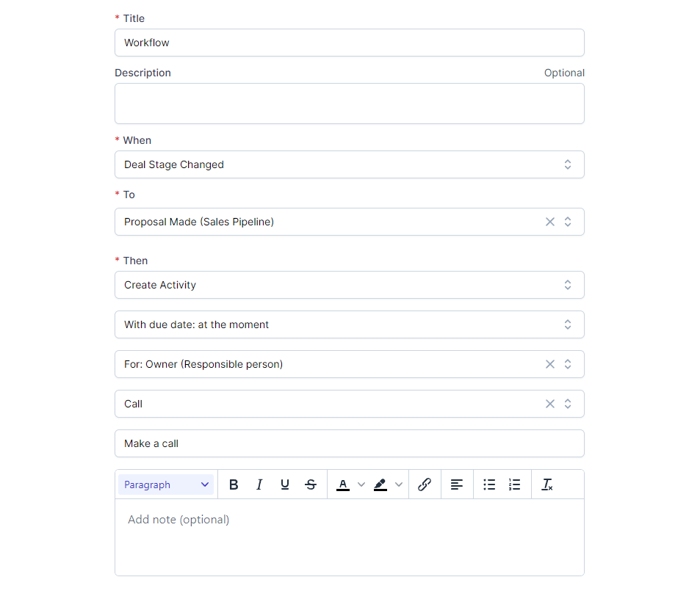Open text alignment options

pos(457,484)
